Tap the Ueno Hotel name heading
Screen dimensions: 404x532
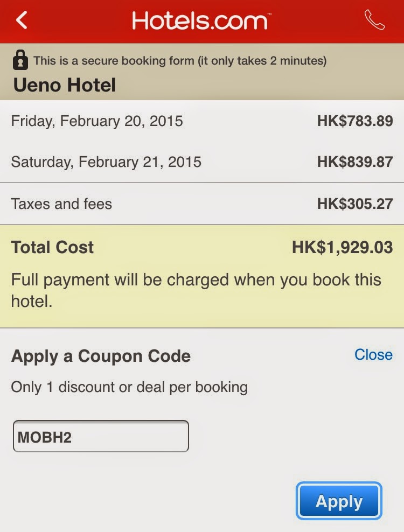(65, 85)
